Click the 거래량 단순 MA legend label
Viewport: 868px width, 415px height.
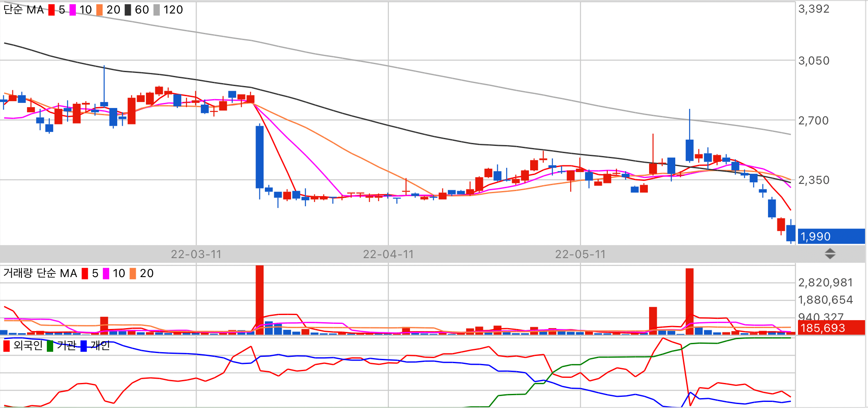40,273
